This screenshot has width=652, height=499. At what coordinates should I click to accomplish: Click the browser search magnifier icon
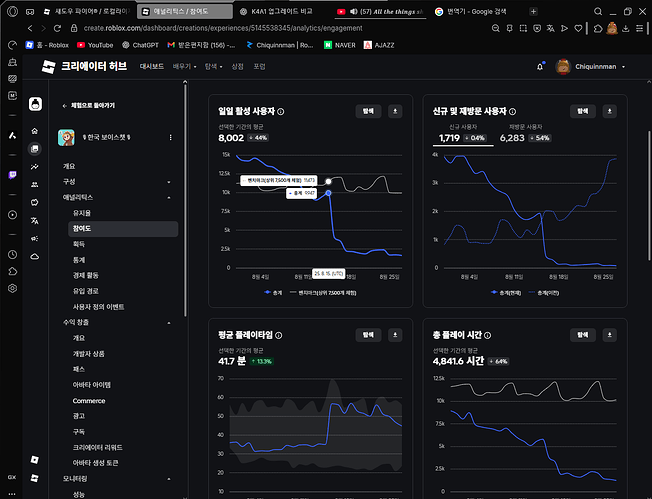pos(598,12)
